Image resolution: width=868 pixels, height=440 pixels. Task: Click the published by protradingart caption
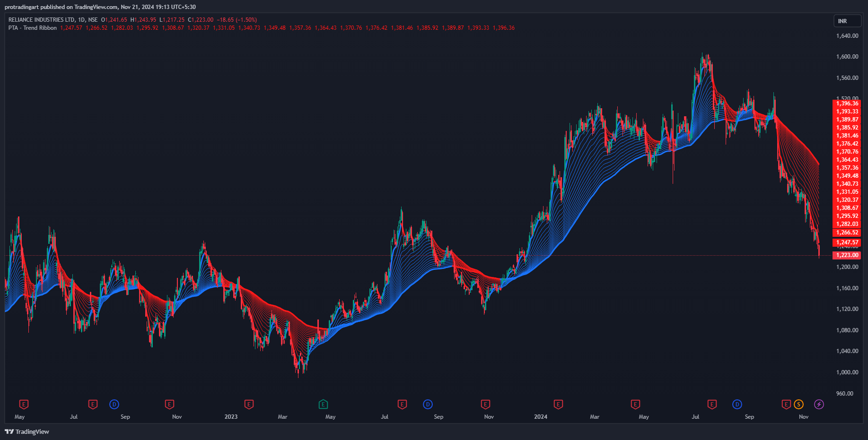click(x=100, y=7)
